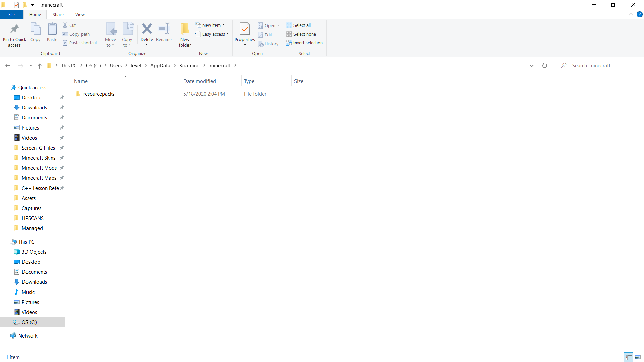The width and height of the screenshot is (644, 362).
Task: Click the Properties quick access toolbar icon
Action: (16, 5)
